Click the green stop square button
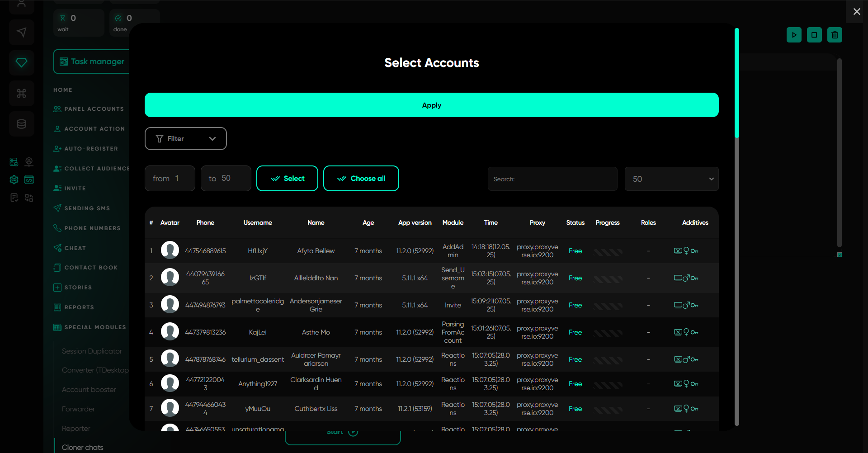 coord(814,35)
